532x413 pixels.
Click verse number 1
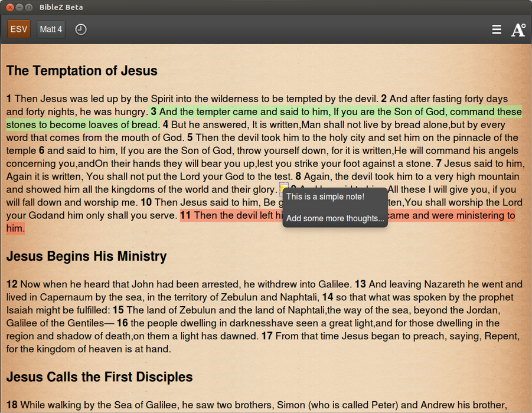coord(9,99)
